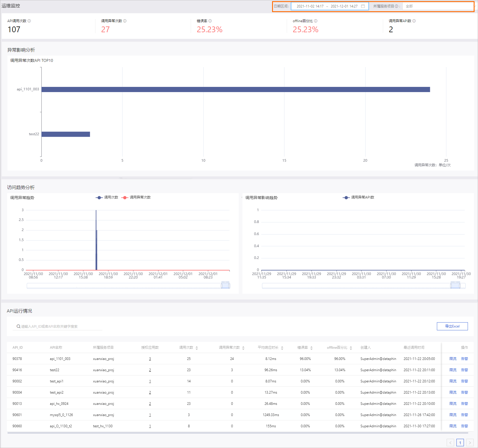Open the date range calendar icon
Viewport: 478px width, 448px height.
363,6
